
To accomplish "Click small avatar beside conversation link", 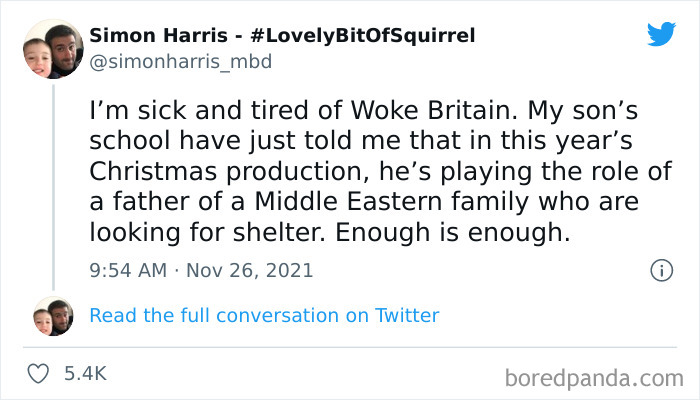I will [x=51, y=315].
